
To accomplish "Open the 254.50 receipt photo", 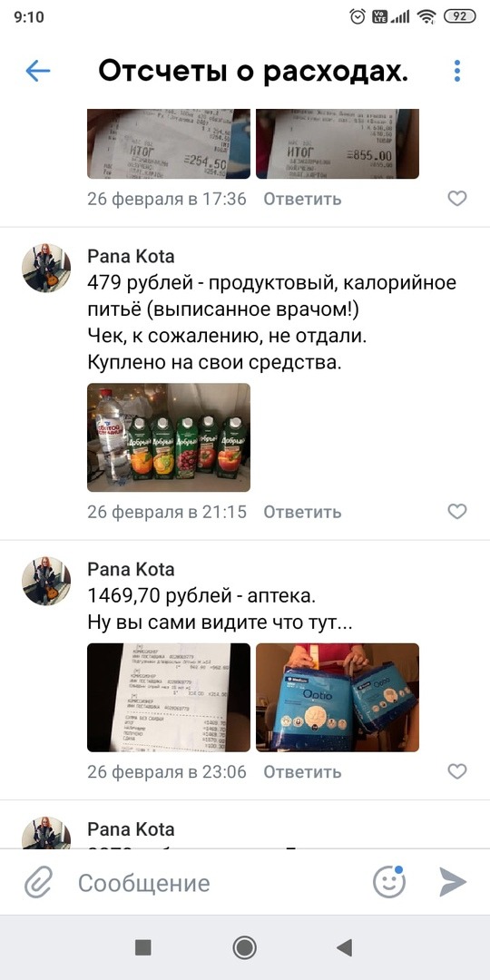I will coord(169,143).
